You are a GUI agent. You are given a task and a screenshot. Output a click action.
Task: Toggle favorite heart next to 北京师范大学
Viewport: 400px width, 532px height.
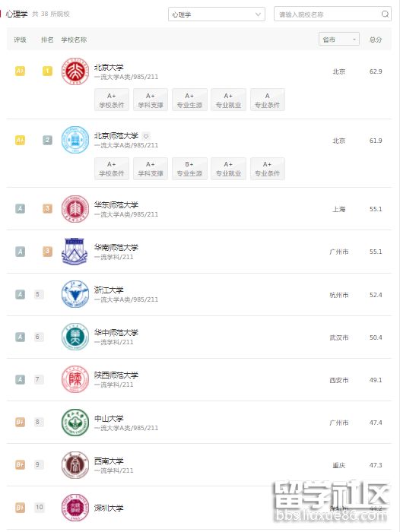(x=146, y=136)
